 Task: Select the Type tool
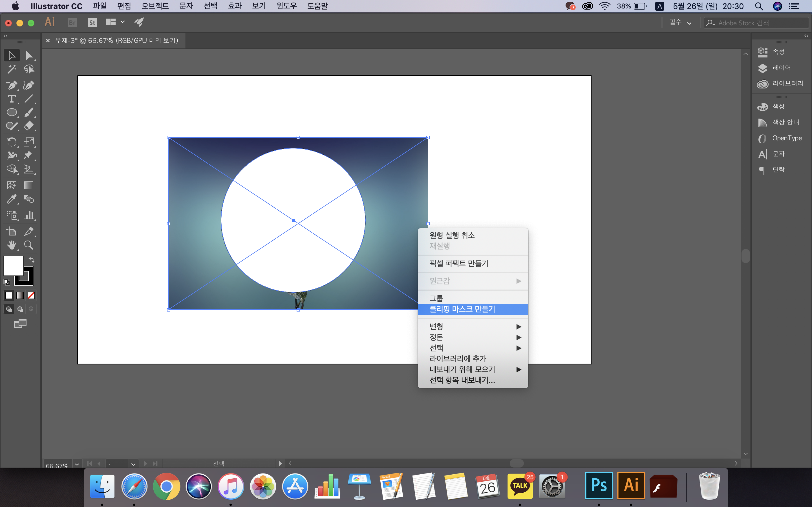coord(11,99)
